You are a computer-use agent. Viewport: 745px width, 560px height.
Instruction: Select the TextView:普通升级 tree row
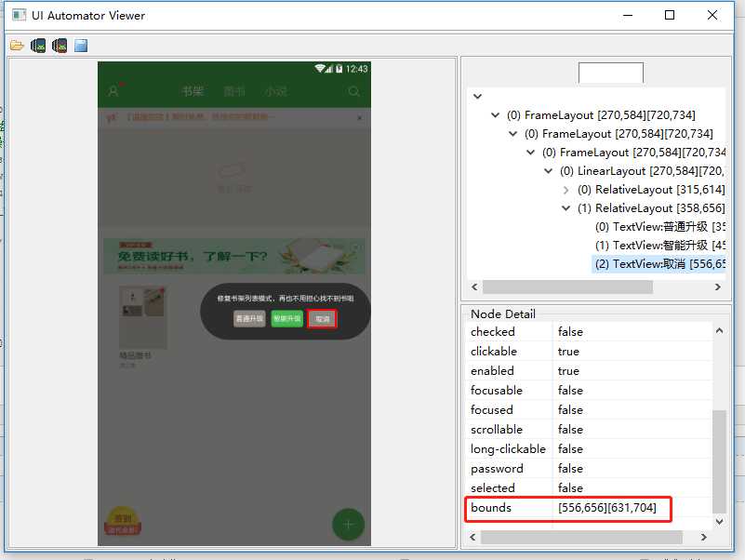(660, 227)
